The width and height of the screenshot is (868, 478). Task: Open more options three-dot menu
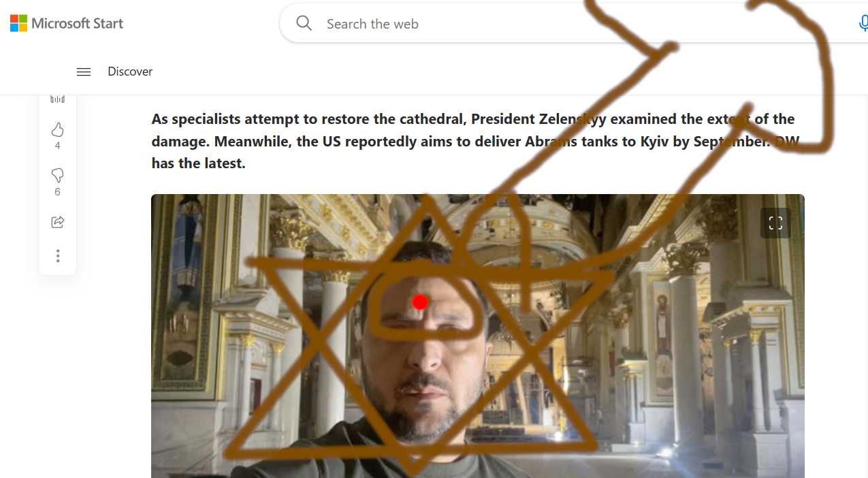click(x=58, y=255)
